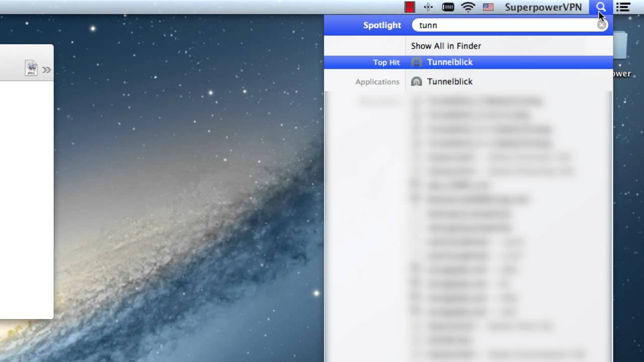Click the Tunnelblick icon in the Applications row
This screenshot has width=644, height=362.
[417, 81]
